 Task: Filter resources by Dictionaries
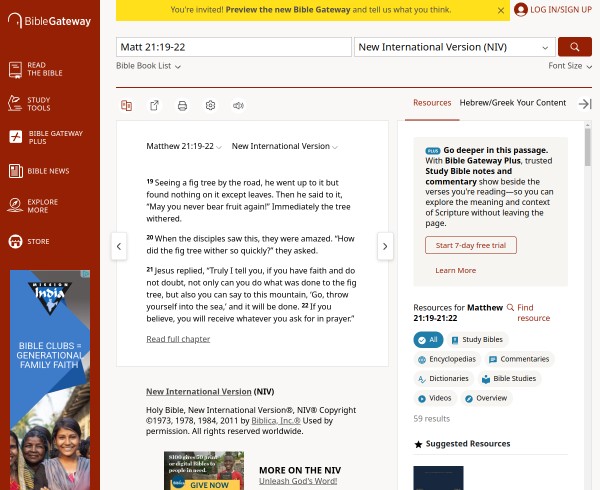(443, 379)
